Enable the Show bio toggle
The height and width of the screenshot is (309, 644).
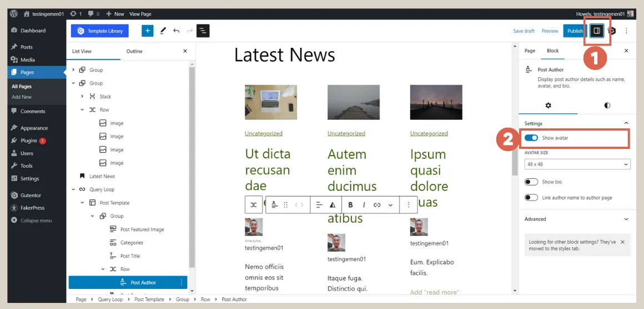pos(531,182)
